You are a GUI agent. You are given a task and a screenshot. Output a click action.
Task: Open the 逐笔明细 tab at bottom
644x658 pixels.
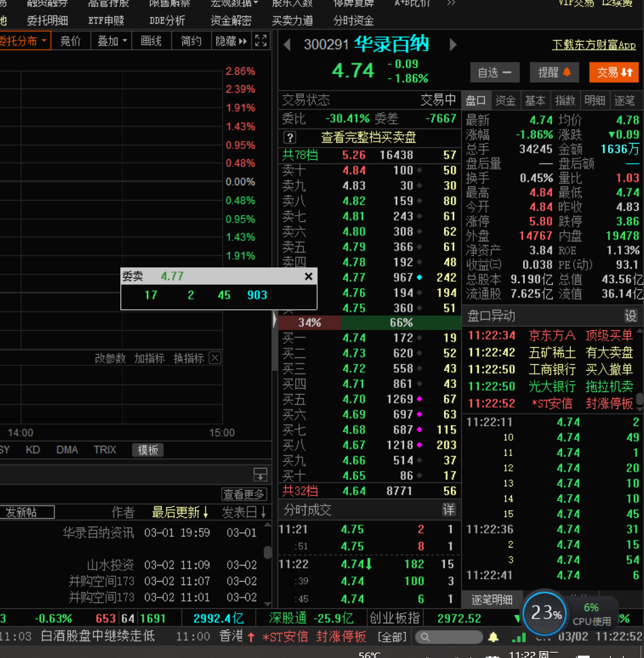tap(492, 599)
